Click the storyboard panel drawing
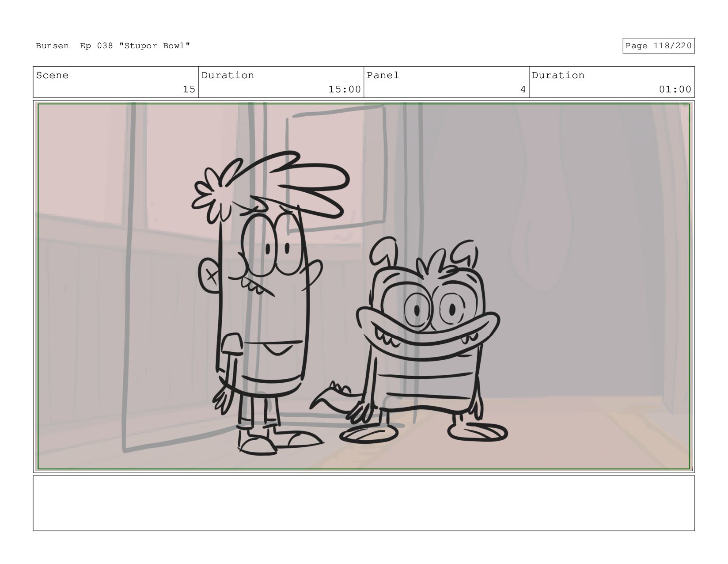This screenshot has width=728, height=564. [364, 286]
